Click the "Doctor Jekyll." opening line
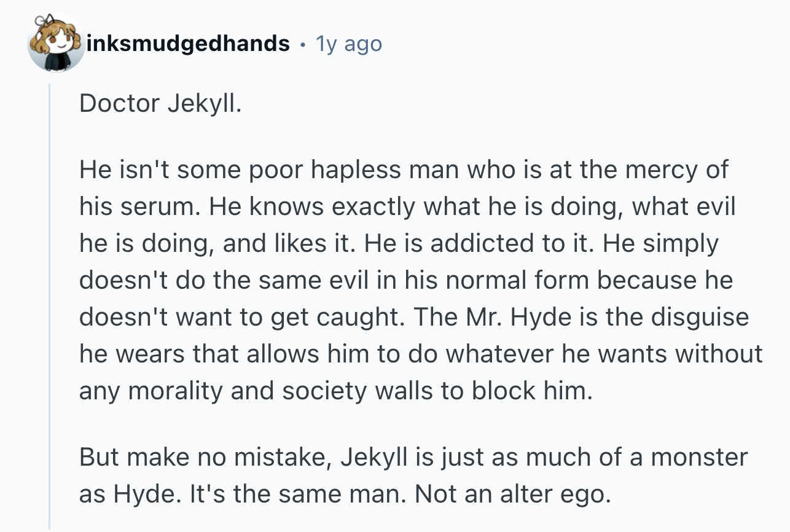Screen dimensions: 790x532 (x=160, y=103)
